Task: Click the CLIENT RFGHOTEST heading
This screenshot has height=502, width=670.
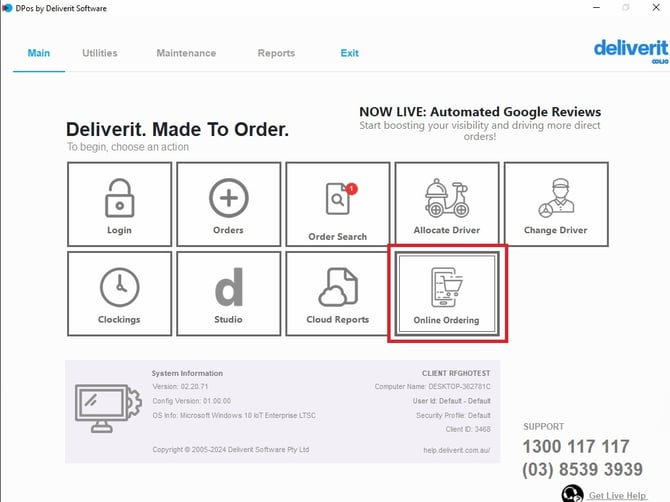Action: pos(456,373)
